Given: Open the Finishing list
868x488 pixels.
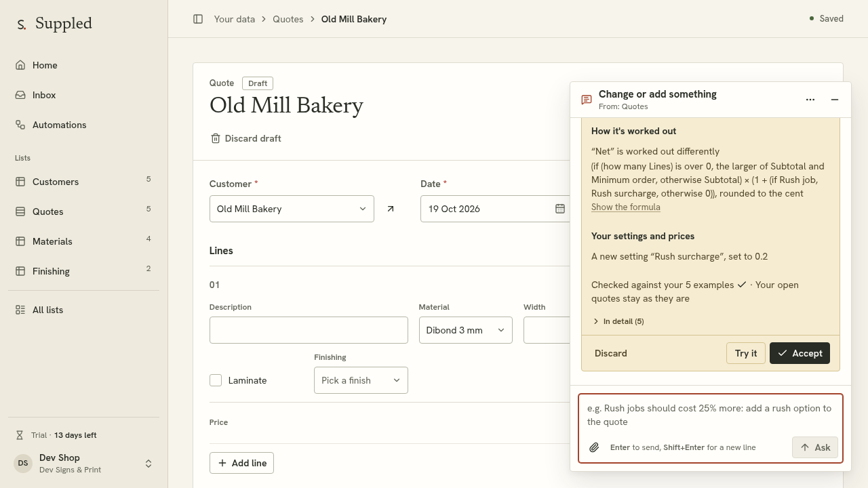Looking at the screenshot, I should pyautogui.click(x=83, y=271).
